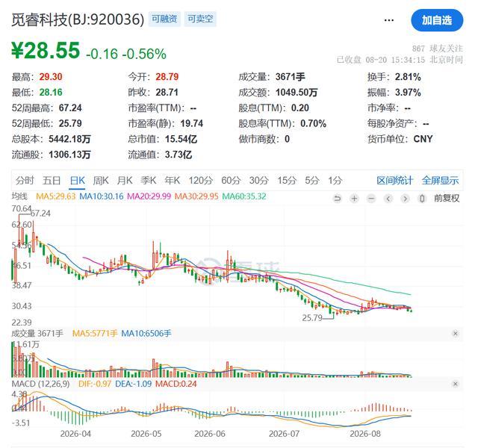Image resolution: width=478 pixels, height=448 pixels.
Task: Switch to the 30分 tab
Action: tap(259, 181)
